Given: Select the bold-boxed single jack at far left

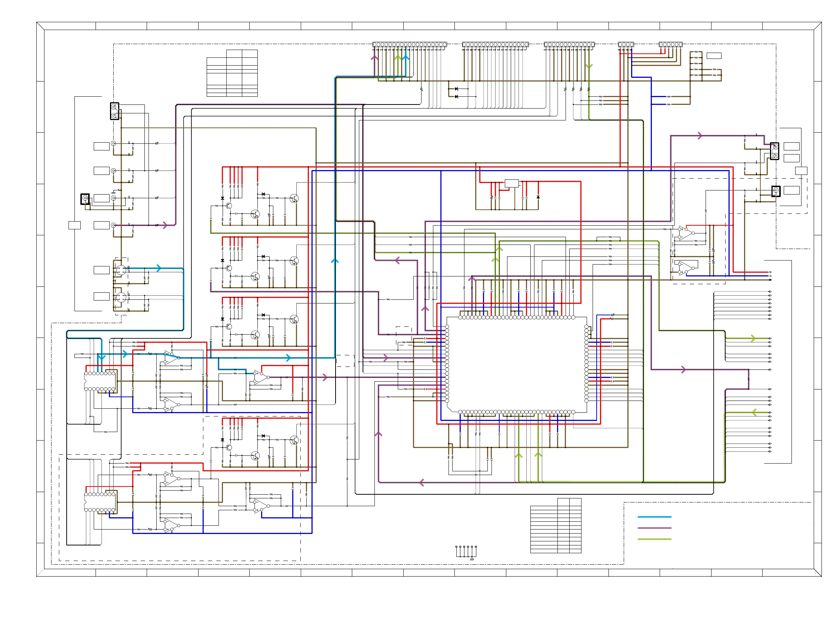Looking at the screenshot, I should point(85,199).
